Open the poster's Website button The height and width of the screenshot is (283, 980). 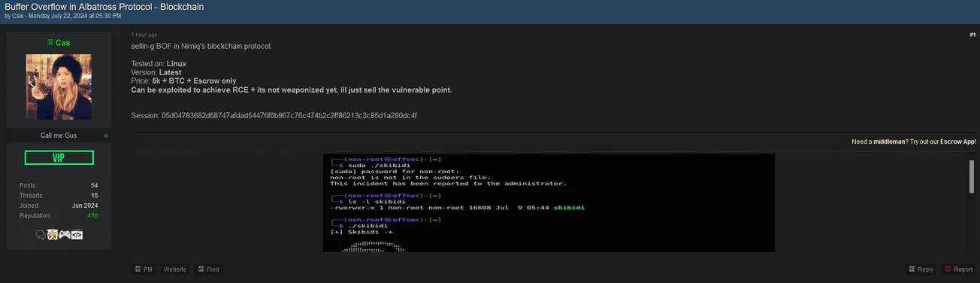(175, 269)
